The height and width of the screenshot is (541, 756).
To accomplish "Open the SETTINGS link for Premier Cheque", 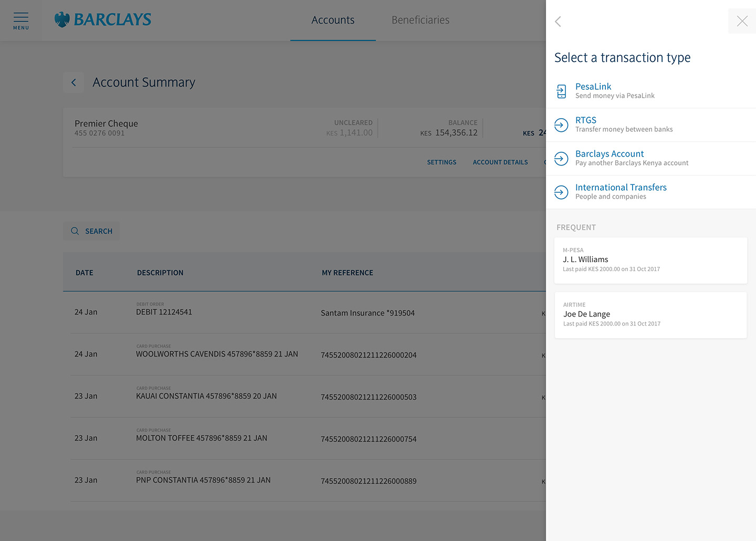I will pyautogui.click(x=442, y=162).
